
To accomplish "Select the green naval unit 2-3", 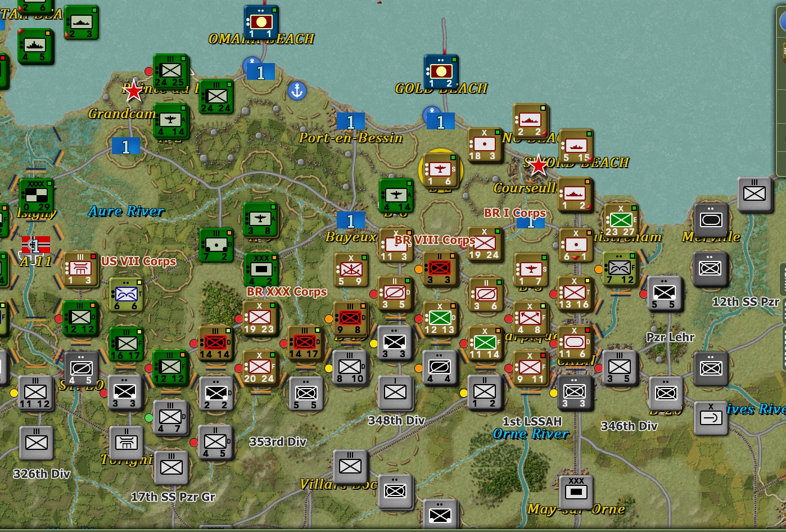I will pos(81,22).
